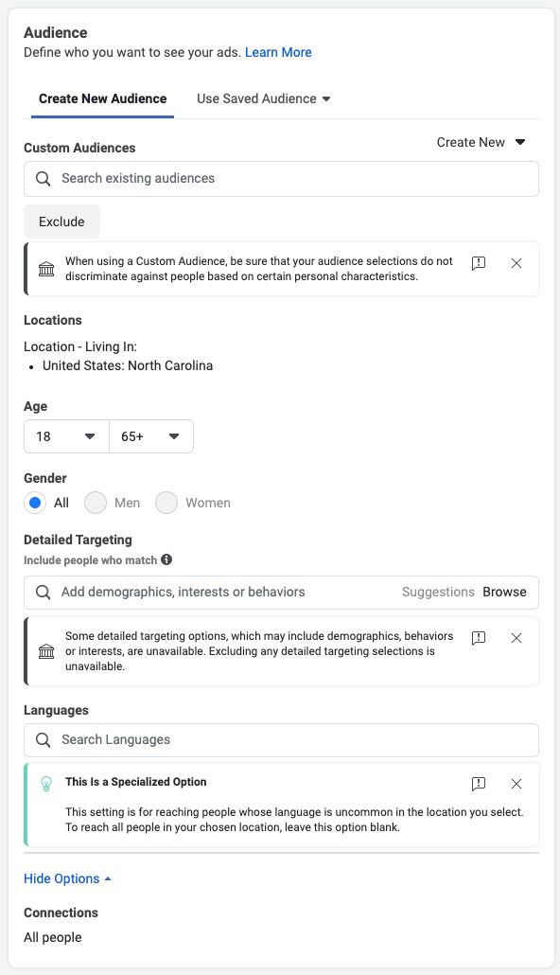
Task: Select the All gender radio button
Action: click(x=35, y=503)
